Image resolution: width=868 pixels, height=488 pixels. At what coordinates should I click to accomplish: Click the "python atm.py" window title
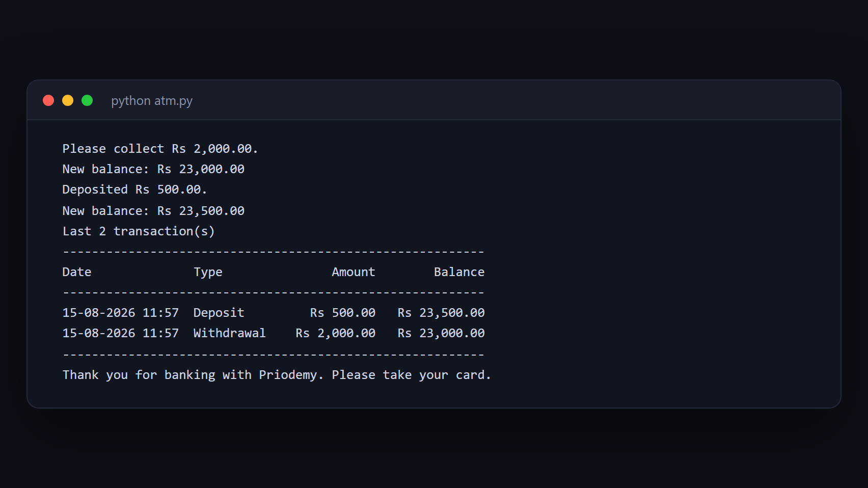point(152,101)
